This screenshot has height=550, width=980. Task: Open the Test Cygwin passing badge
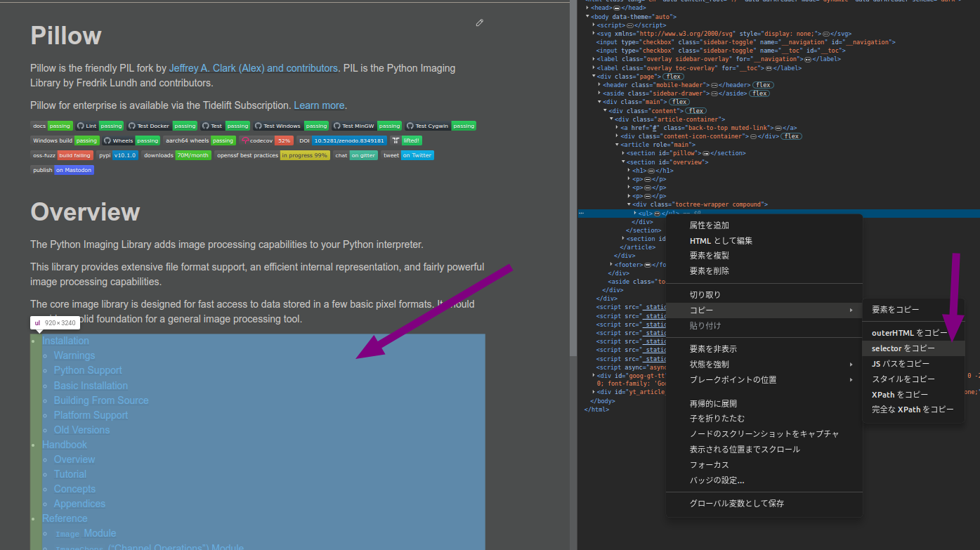point(440,126)
